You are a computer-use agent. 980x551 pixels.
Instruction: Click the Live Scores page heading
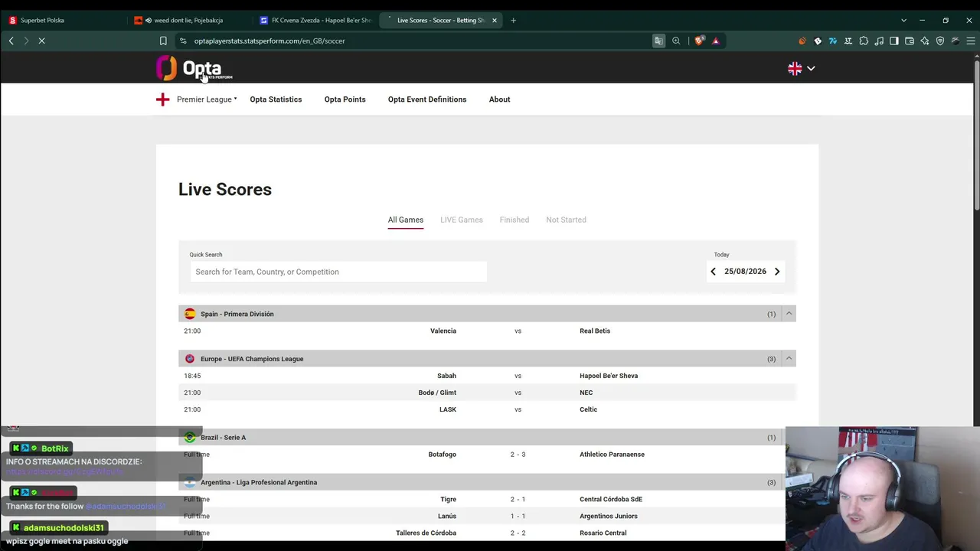pyautogui.click(x=225, y=189)
